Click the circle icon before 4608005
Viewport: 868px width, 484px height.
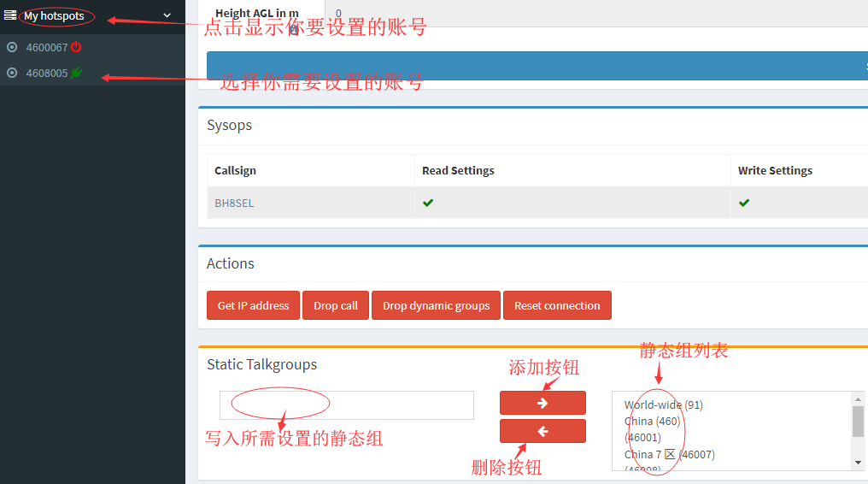tap(12, 73)
